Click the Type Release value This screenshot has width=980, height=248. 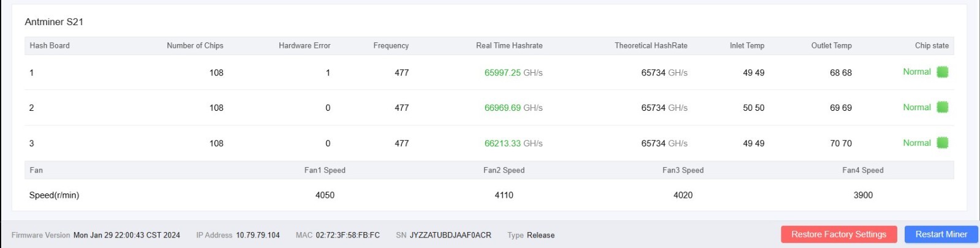coord(541,235)
